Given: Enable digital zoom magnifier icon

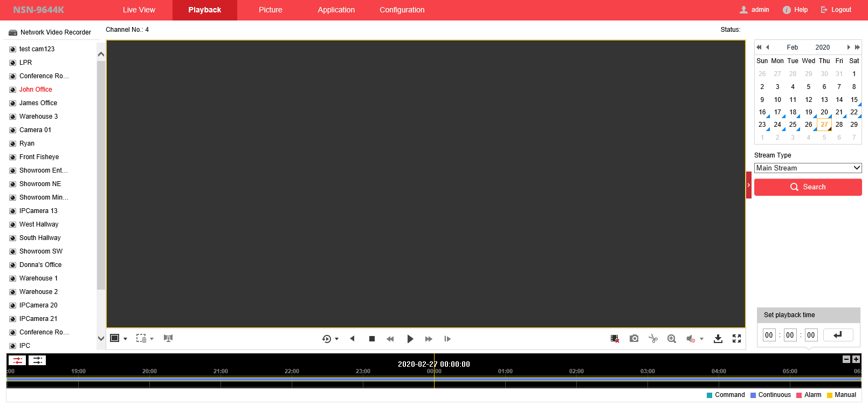Looking at the screenshot, I should 672,339.
